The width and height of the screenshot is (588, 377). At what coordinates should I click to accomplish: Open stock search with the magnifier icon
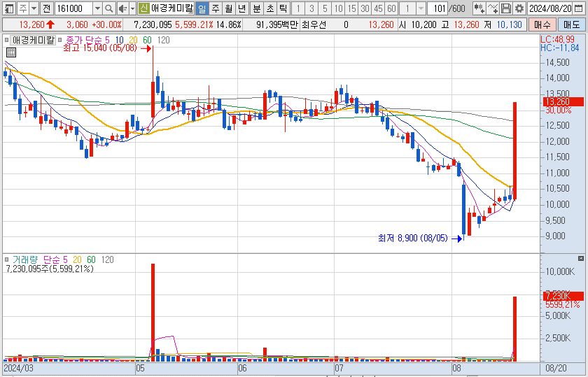pos(108,8)
